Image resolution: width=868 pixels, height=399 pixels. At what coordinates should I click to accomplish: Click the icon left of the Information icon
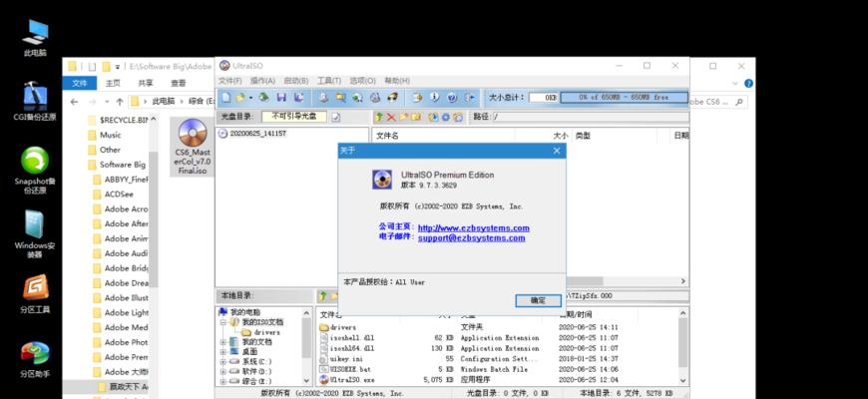pos(417,98)
